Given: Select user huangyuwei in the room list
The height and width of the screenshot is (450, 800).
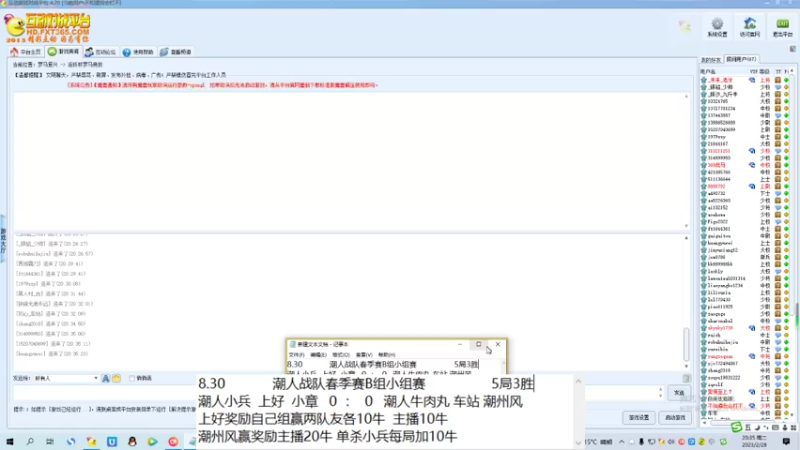Looking at the screenshot, I should tap(720, 243).
